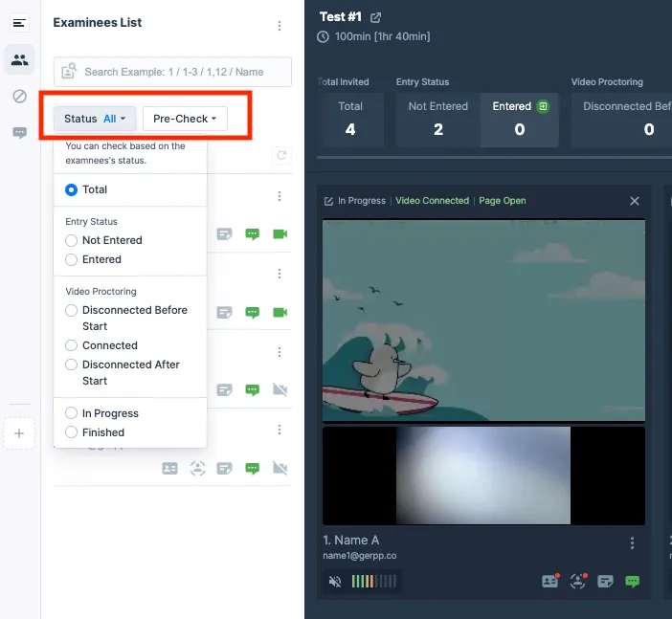Click the user search icon in the search box

(x=69, y=71)
